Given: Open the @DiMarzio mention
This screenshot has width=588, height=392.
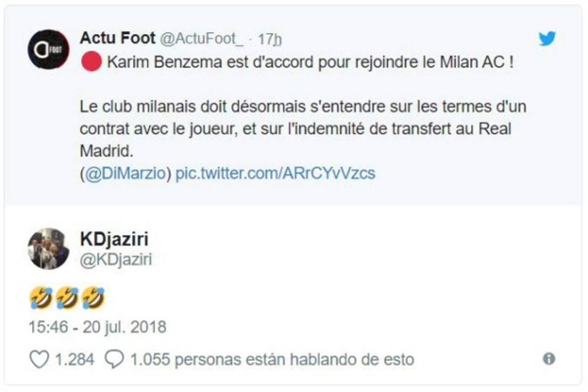Looking at the screenshot, I should tap(127, 173).
